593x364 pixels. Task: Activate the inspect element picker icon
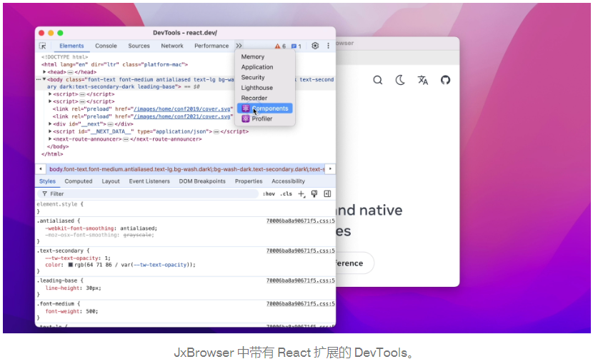pyautogui.click(x=42, y=46)
